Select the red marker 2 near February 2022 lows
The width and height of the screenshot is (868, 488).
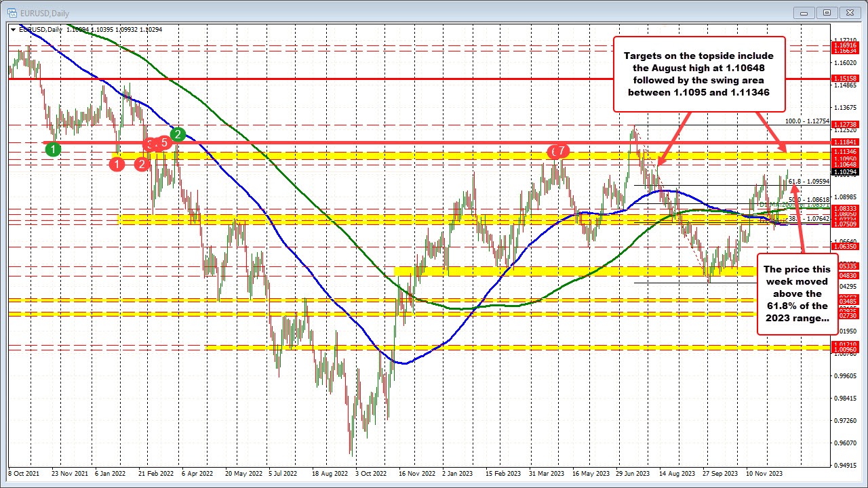pos(142,165)
